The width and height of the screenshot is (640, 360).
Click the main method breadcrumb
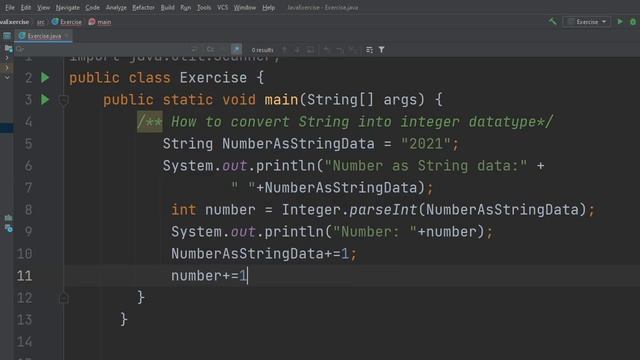pyautogui.click(x=100, y=22)
